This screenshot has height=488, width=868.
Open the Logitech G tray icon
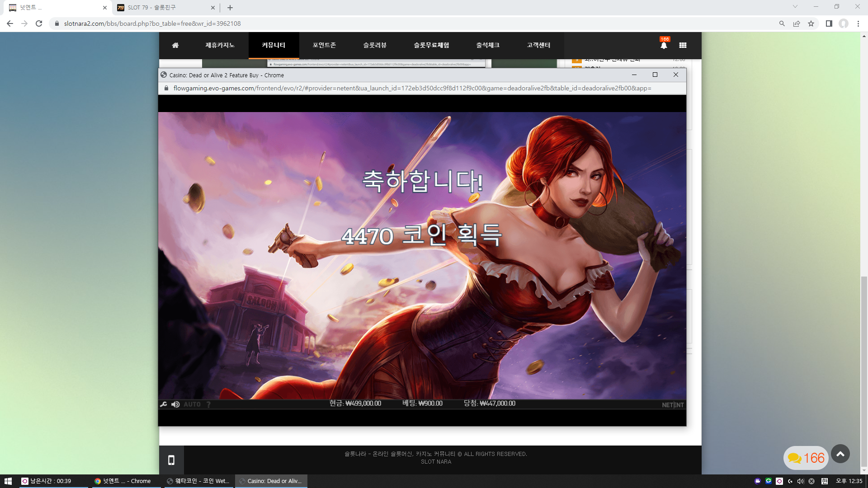[x=790, y=481]
